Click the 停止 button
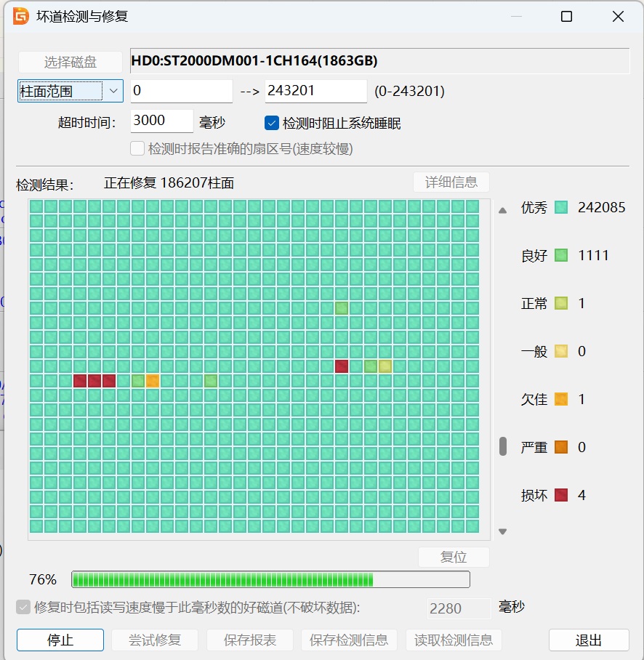The width and height of the screenshot is (644, 660). tap(60, 640)
